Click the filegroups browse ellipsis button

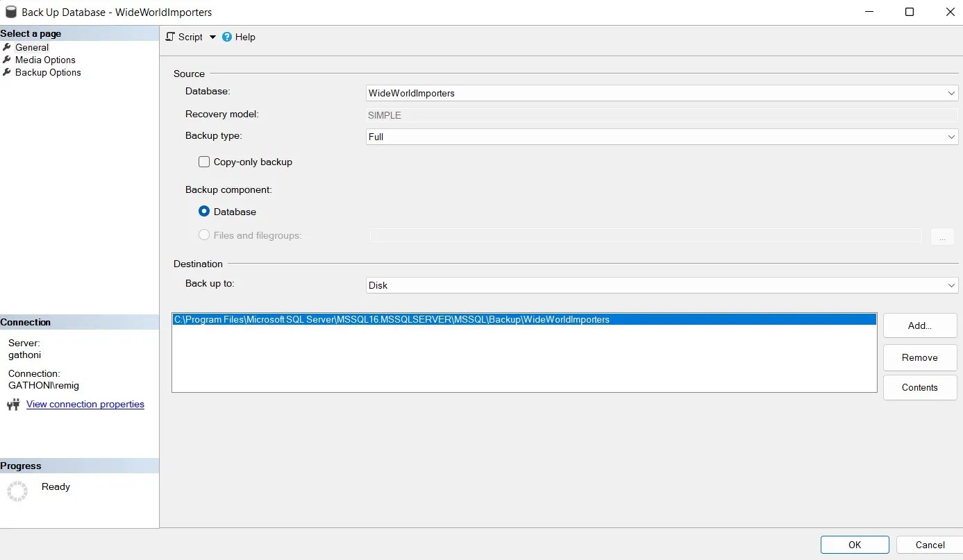click(x=942, y=236)
